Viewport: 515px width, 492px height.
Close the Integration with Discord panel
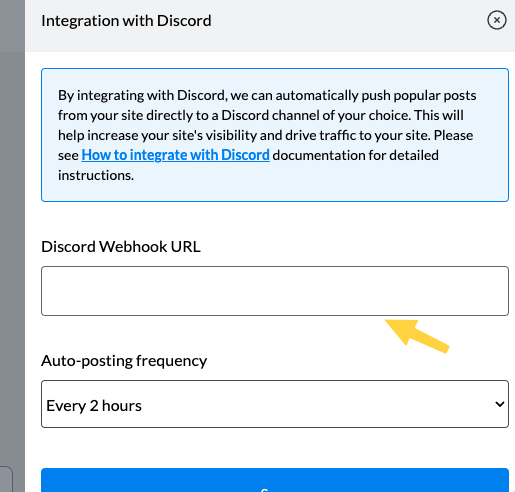point(497,20)
